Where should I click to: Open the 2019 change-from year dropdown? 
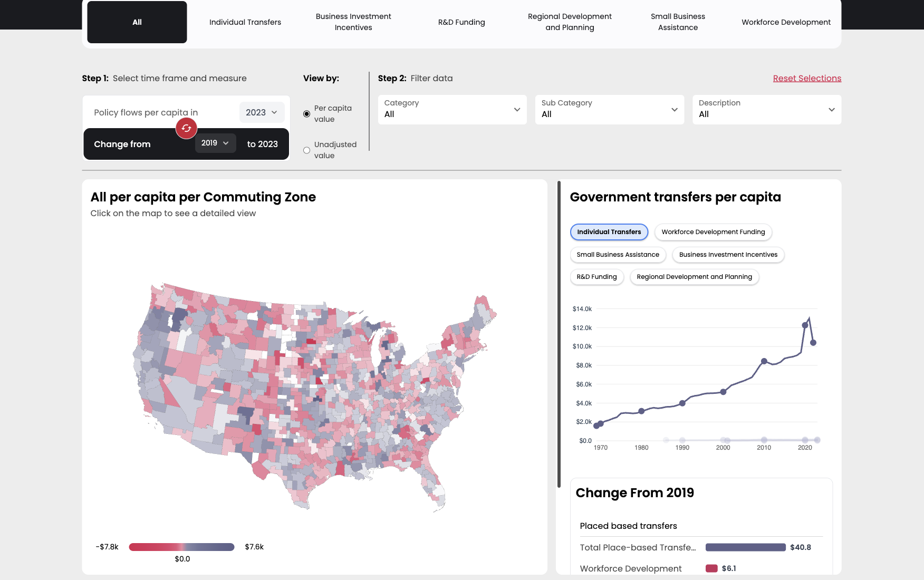click(x=215, y=143)
